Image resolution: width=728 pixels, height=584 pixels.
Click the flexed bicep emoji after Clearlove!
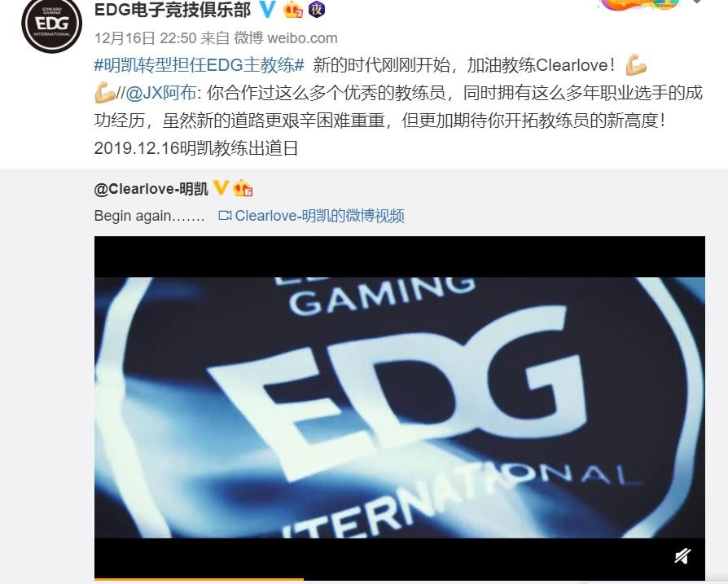tap(636, 65)
